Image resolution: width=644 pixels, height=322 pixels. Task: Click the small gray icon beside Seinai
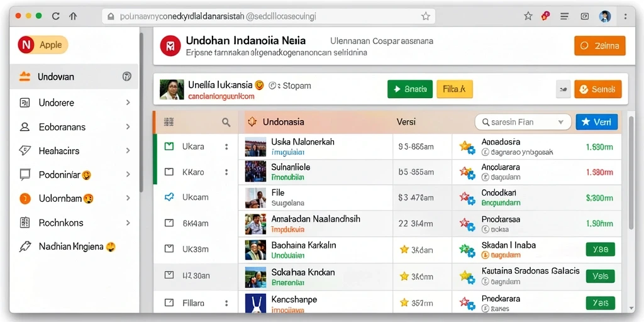pos(563,89)
